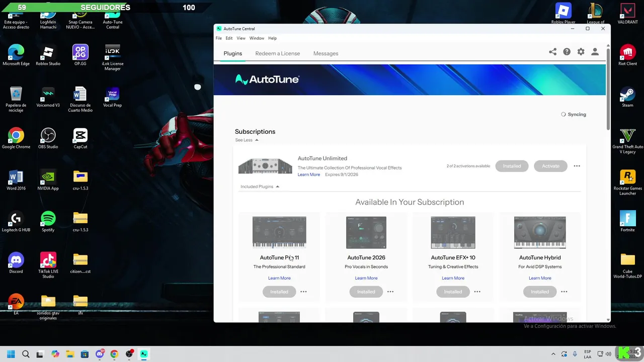Open more options for AutoTune 2026
Viewport: 644px width, 362px height.
[x=390, y=292]
